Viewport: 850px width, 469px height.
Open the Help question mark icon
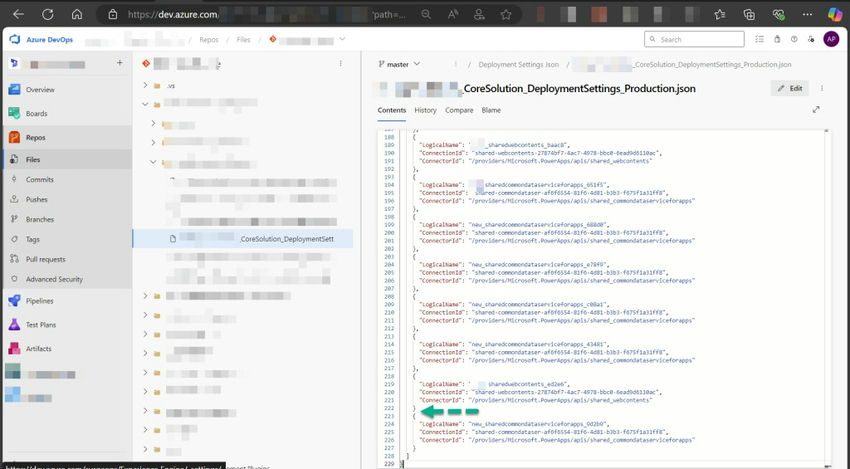point(794,39)
